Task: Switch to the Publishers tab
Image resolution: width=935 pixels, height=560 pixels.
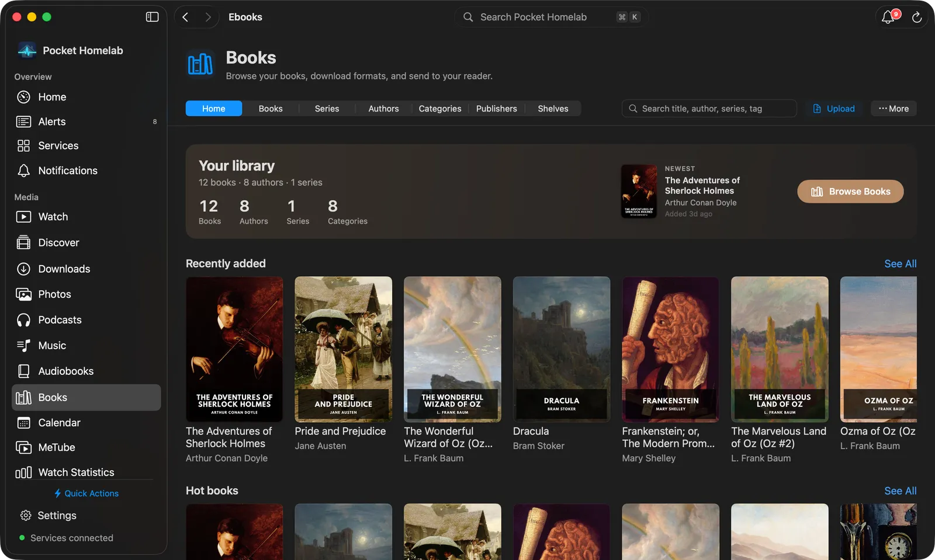Action: [497, 109]
